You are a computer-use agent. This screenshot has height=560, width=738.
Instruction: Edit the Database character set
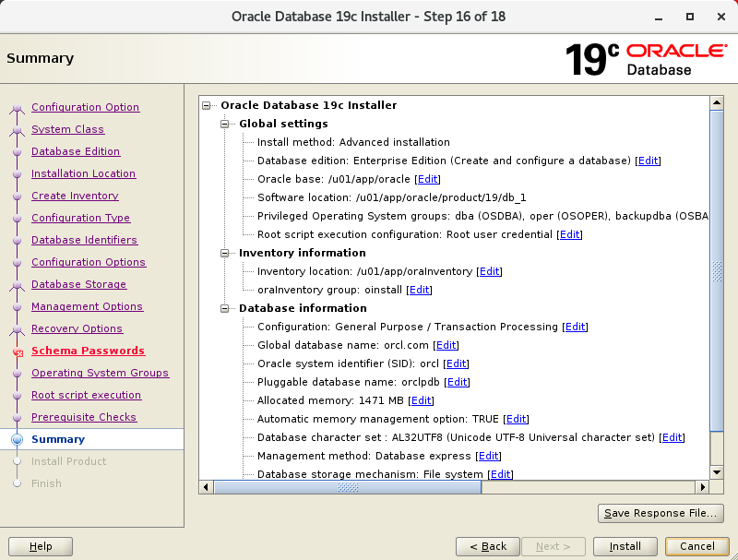pos(673,437)
